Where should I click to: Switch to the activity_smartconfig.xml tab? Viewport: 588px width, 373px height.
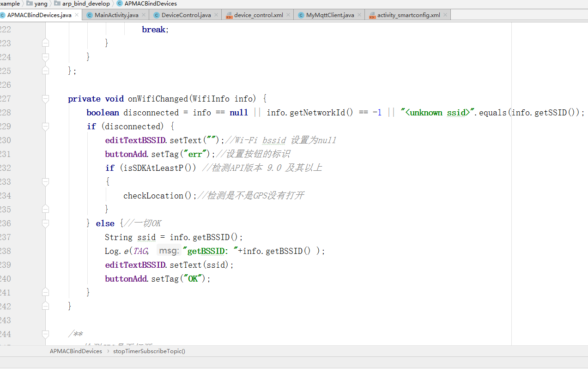pos(409,15)
